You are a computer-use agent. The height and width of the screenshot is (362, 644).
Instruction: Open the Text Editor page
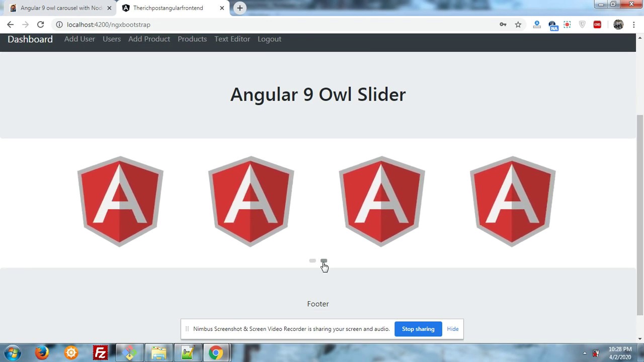[232, 39]
